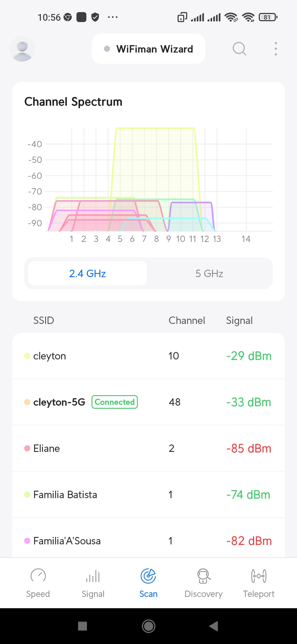This screenshot has width=297, height=644.
Task: Tap the Eliane network entry
Action: point(148,448)
